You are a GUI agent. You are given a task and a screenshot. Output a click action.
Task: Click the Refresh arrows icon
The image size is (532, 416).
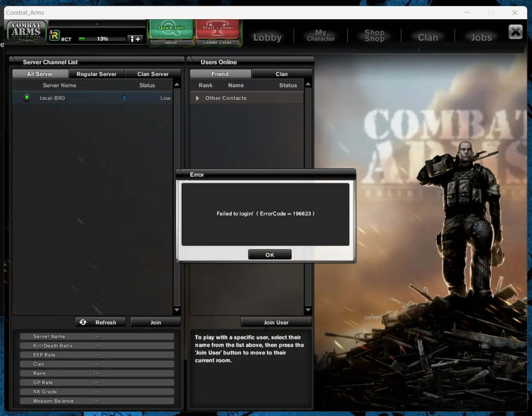click(83, 322)
